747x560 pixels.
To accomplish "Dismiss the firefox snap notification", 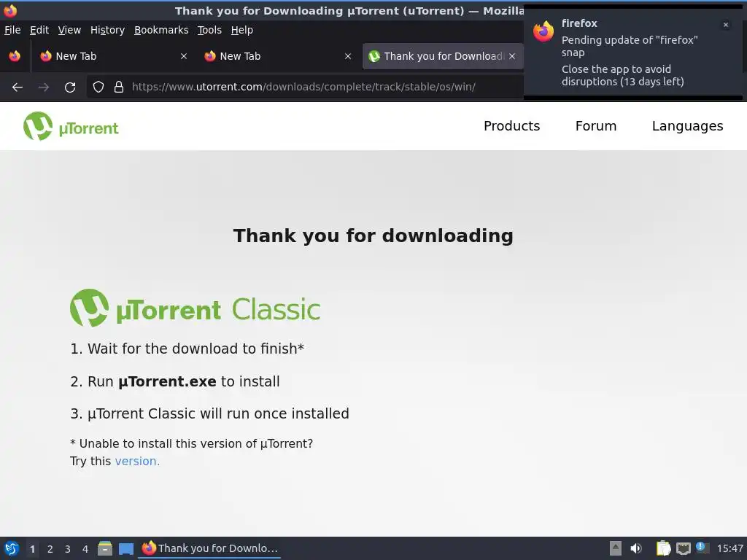I will (x=726, y=25).
